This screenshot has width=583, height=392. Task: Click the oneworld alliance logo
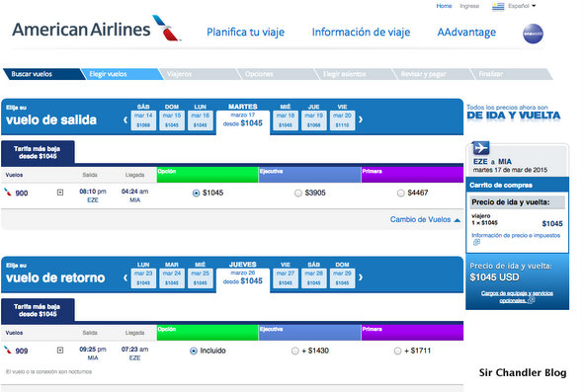pyautogui.click(x=533, y=34)
